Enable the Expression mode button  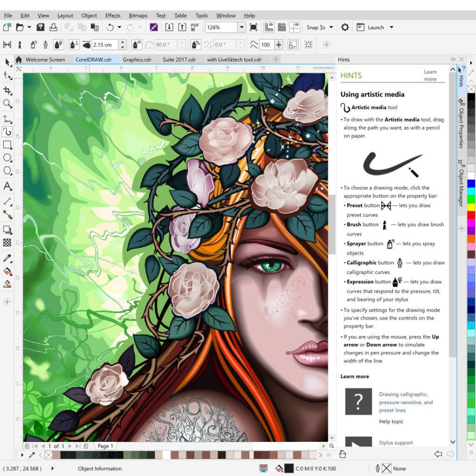[59, 45]
